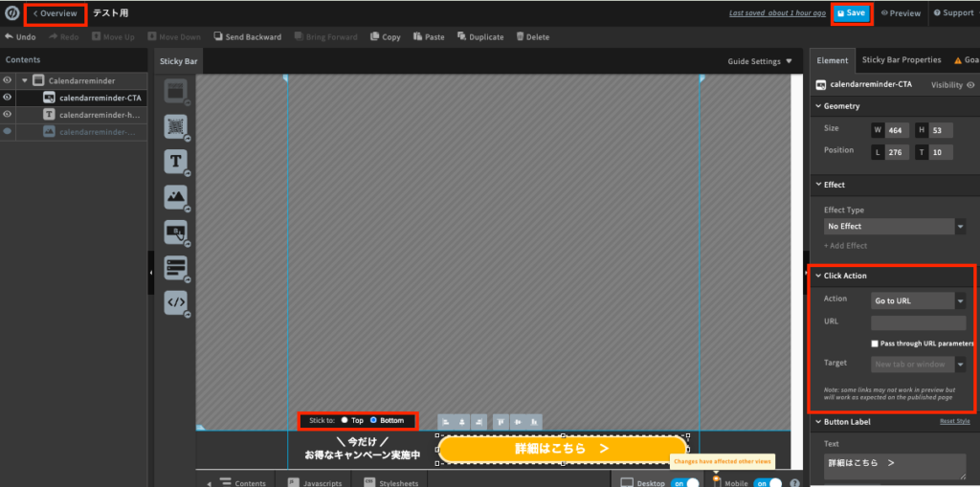The height and width of the screenshot is (487, 980).
Task: Collapse the Calendarreminder tree group
Action: tap(25, 80)
